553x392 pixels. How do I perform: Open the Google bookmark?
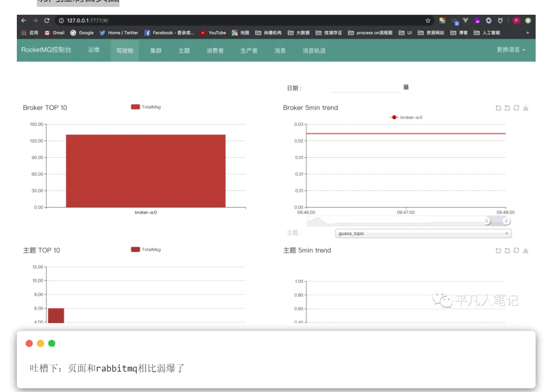[82, 33]
